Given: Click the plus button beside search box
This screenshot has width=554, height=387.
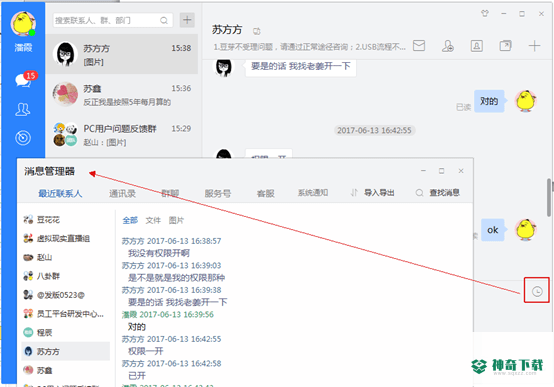Looking at the screenshot, I should tap(187, 20).
